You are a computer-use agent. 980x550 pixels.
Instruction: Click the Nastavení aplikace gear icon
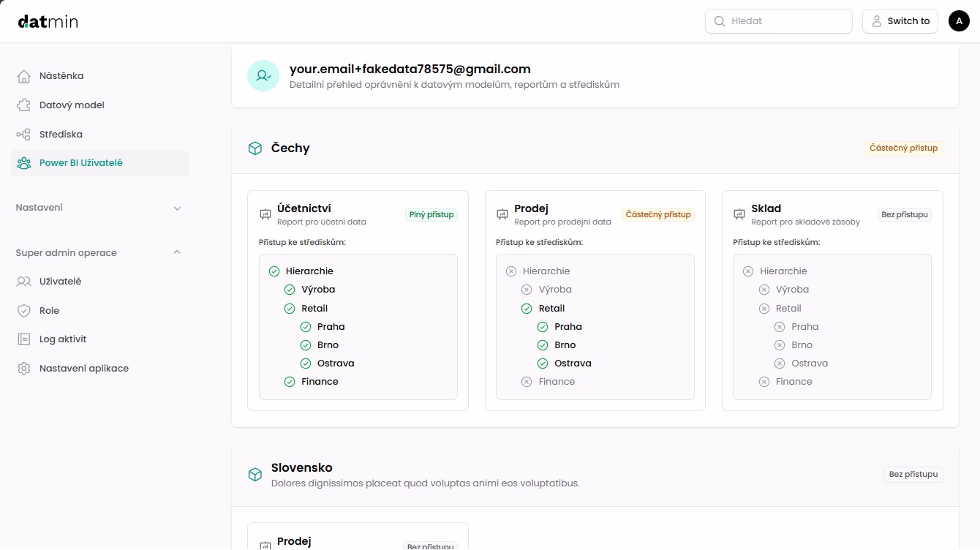(x=24, y=369)
